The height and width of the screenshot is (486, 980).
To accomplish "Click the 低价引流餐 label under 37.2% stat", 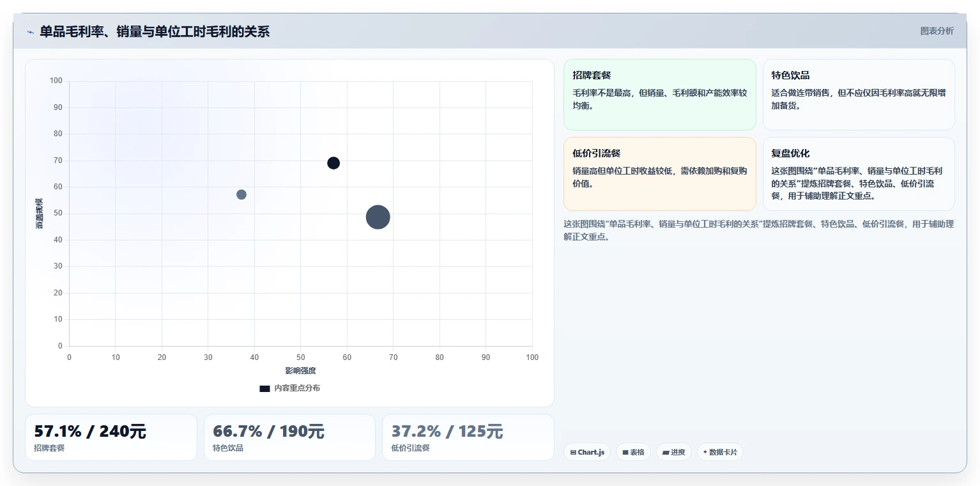I will pos(410,448).
